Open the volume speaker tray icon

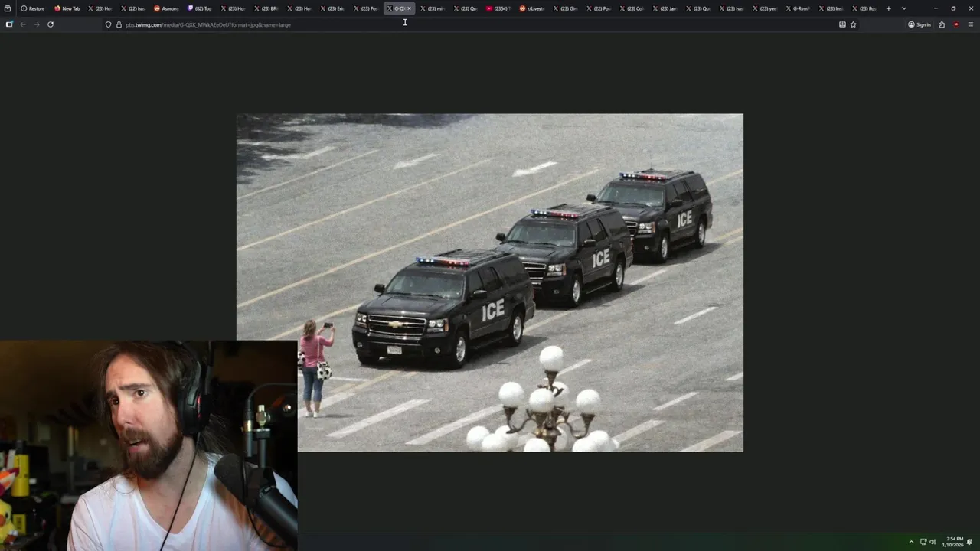point(933,542)
